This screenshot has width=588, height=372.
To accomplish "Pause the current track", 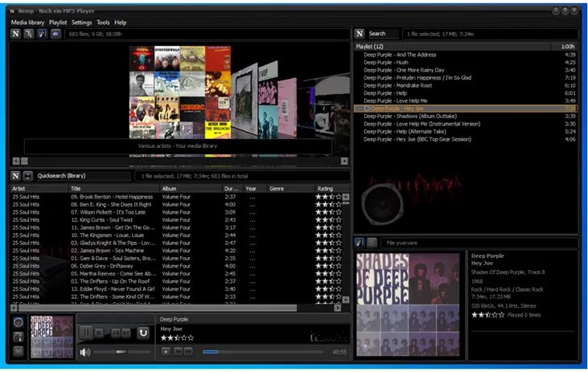I will 86,333.
